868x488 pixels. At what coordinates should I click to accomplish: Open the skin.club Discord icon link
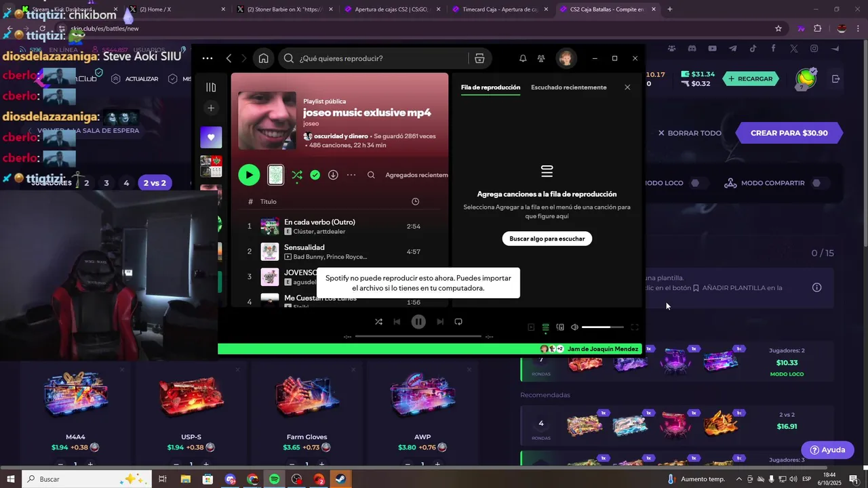(692, 49)
